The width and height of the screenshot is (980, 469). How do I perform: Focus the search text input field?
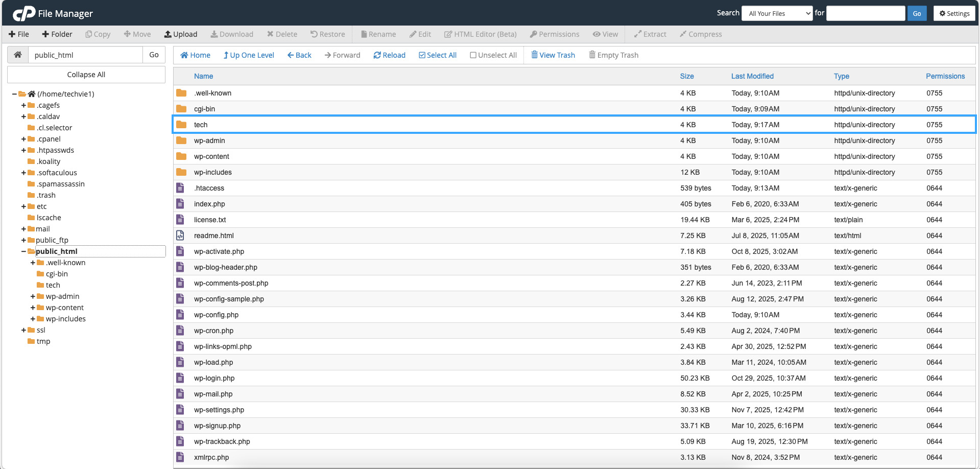[866, 13]
